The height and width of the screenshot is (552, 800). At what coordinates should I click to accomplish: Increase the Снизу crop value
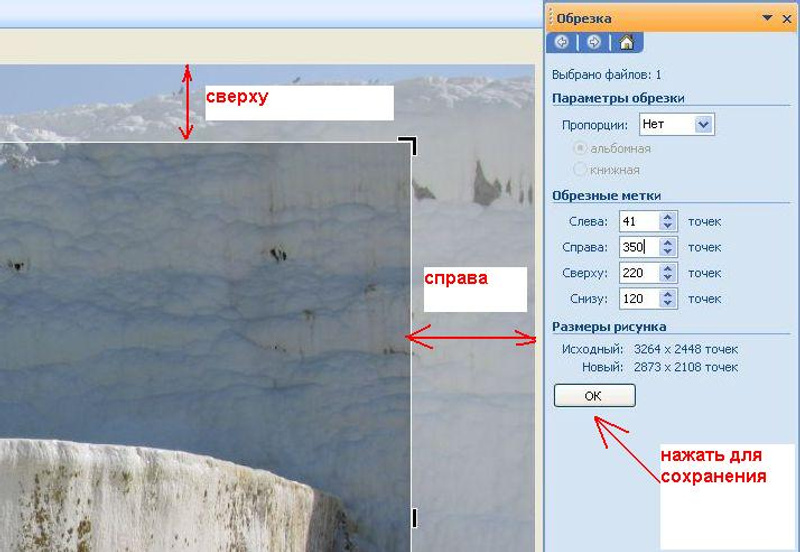[x=667, y=294]
